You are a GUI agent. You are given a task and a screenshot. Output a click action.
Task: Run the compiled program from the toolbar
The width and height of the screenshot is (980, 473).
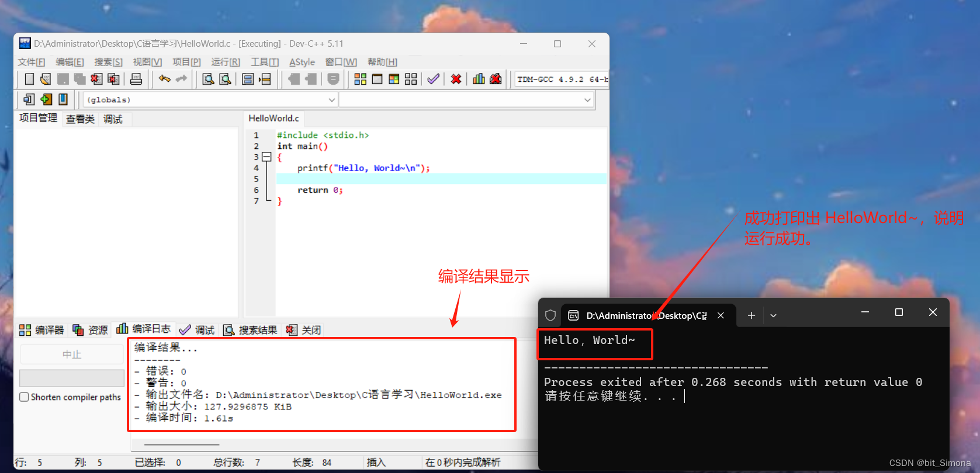pyautogui.click(x=378, y=79)
